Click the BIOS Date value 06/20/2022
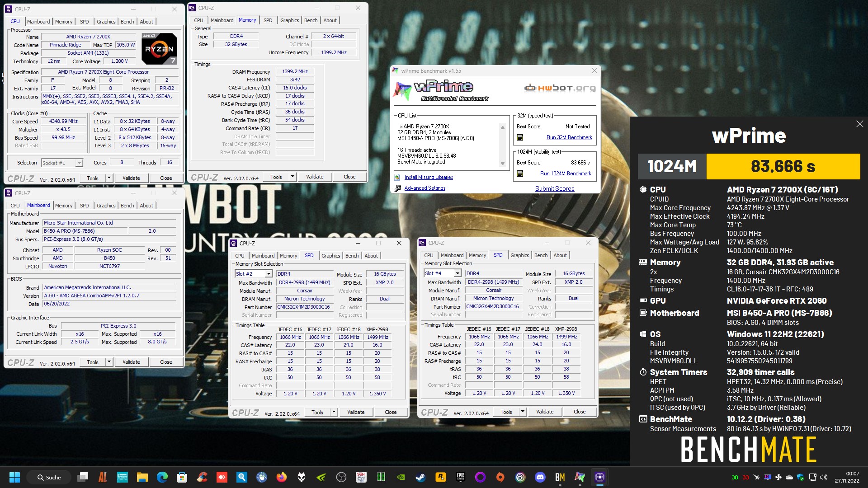This screenshot has height=488, width=868. pos(108,304)
